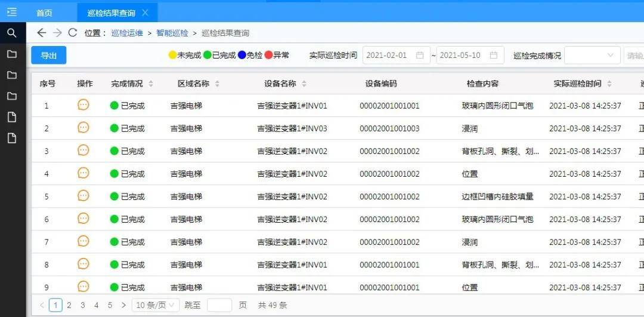Select 边框凹槽内硅胶填量 check content

(x=497, y=196)
